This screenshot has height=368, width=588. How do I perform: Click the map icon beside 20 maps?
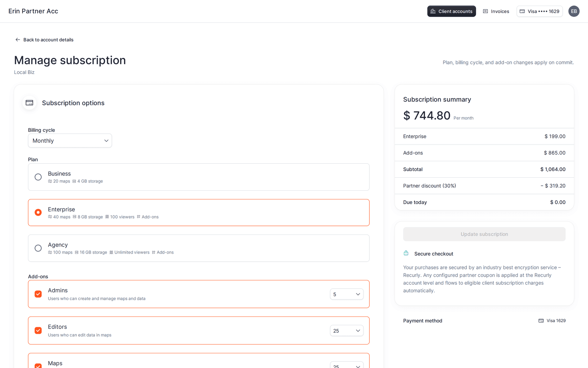pos(50,181)
